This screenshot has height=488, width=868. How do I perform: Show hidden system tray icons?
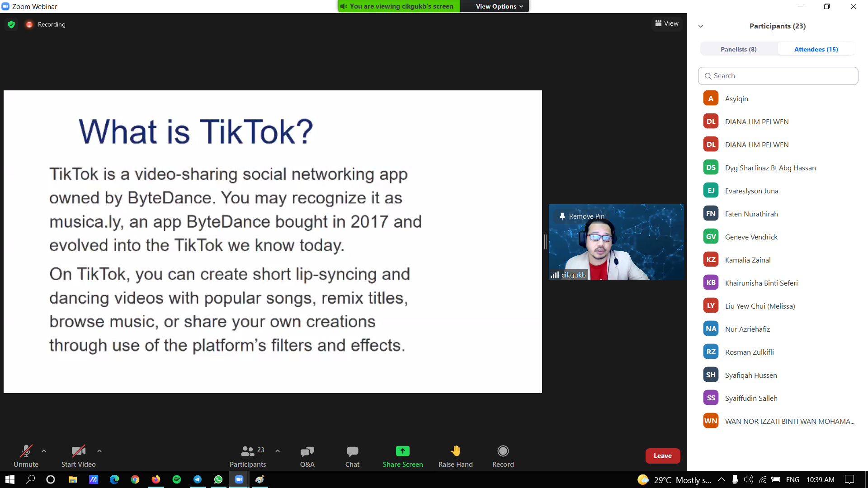pos(722,479)
